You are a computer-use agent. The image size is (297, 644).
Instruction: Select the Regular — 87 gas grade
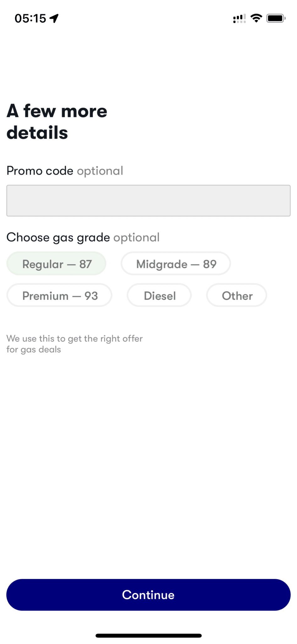point(57,264)
